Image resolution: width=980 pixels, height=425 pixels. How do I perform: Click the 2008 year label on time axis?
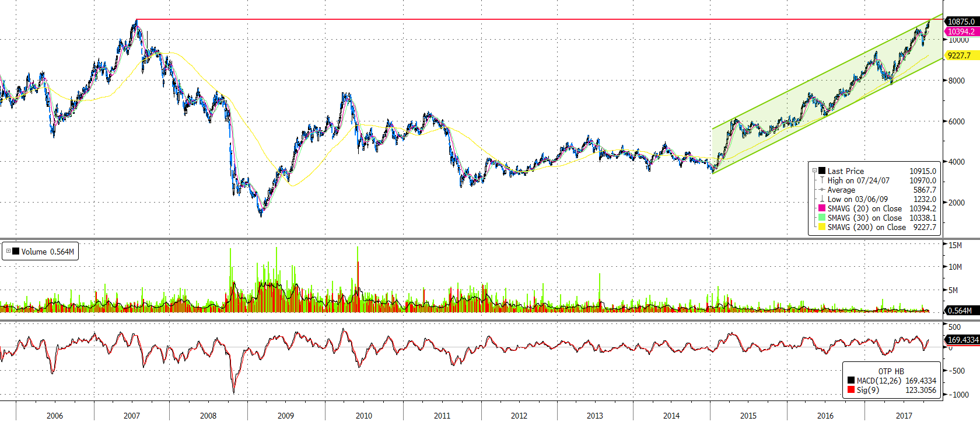tap(208, 416)
